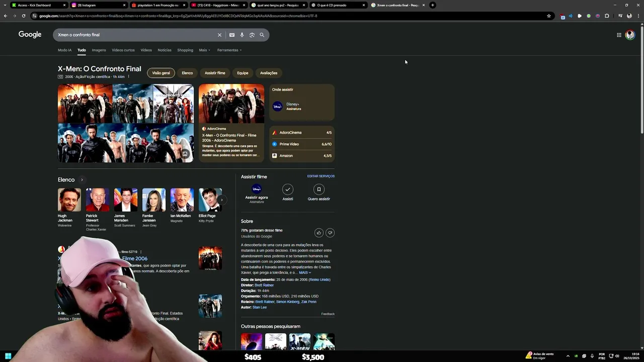Select the Equipe chip
Viewport: 644px width, 362px height.
tap(243, 73)
